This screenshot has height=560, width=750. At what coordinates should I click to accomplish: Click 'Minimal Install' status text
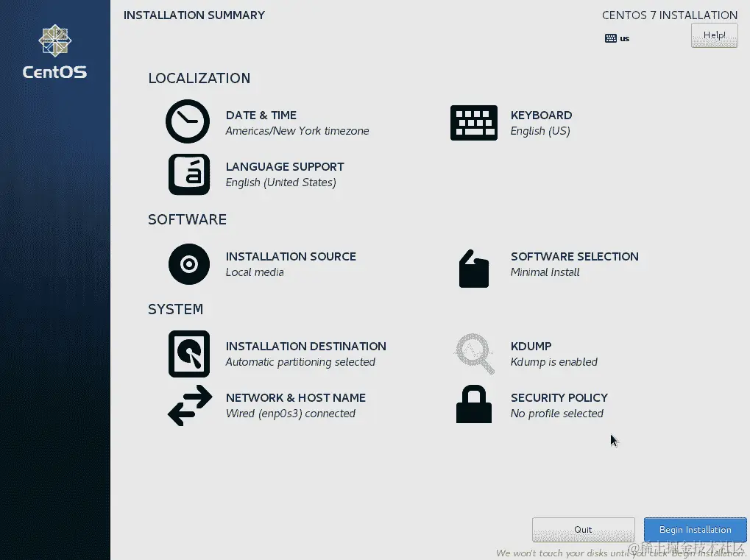545,272
